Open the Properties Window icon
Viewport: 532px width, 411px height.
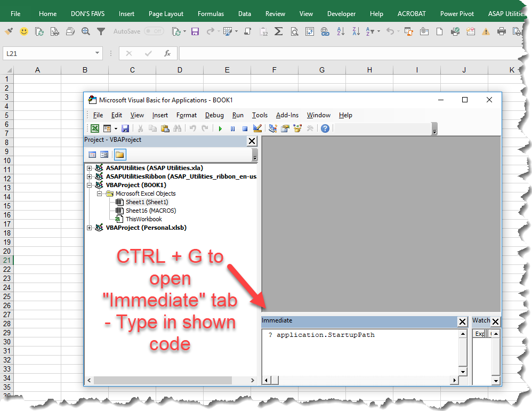tap(285, 128)
